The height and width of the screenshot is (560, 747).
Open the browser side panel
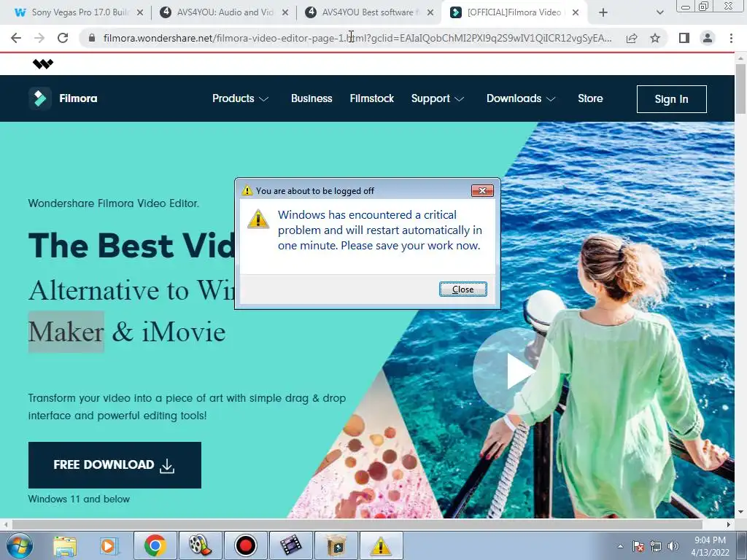(x=684, y=38)
